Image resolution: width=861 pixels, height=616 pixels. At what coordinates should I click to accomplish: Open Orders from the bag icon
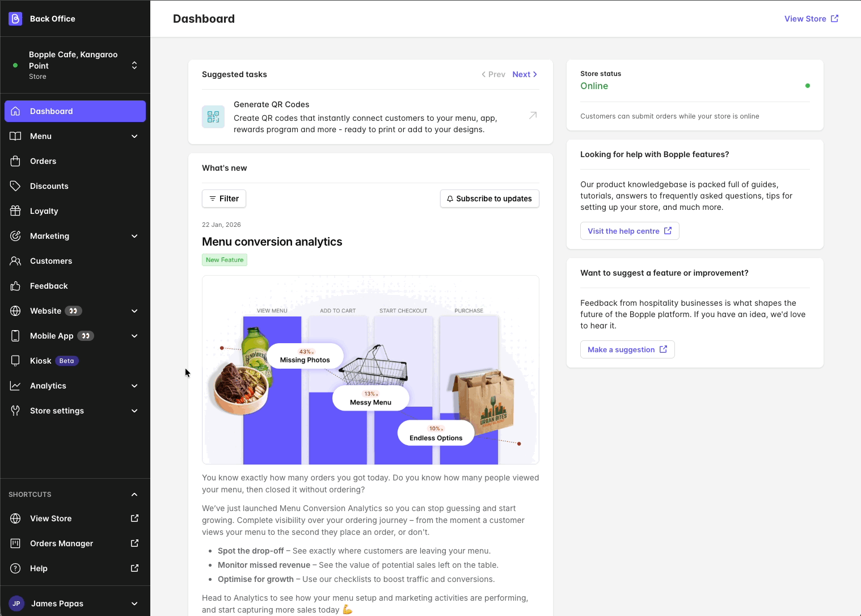tap(15, 161)
